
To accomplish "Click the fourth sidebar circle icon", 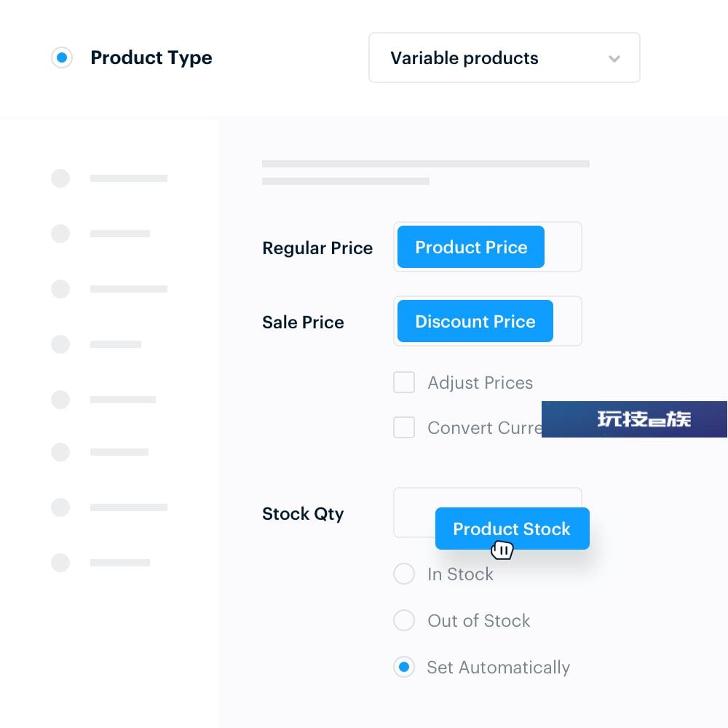I will click(x=60, y=344).
